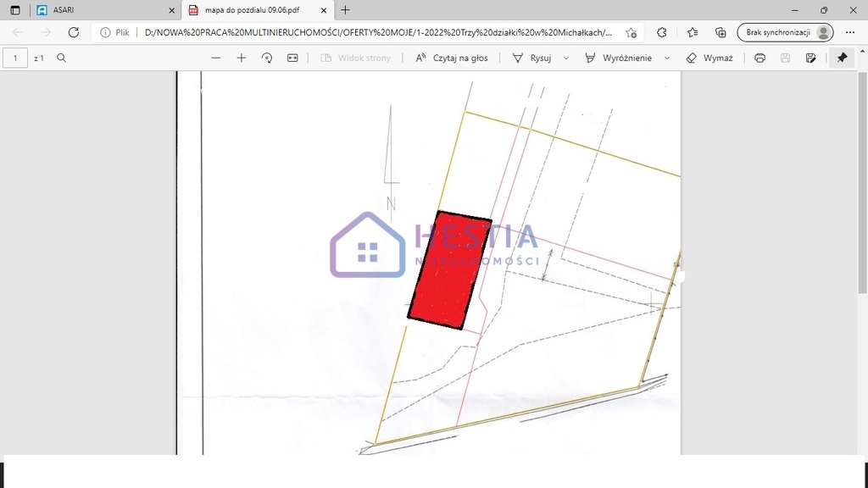Add this page to favorites
Viewport: 868px width, 488px height.
[x=632, y=32]
